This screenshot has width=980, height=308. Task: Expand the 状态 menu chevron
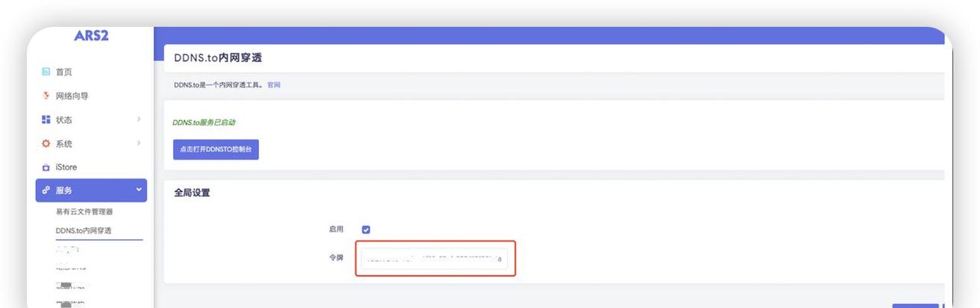[x=139, y=120]
